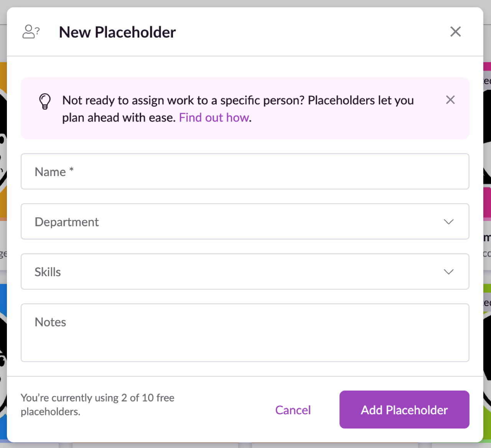Click the lightbulb tip icon
The image size is (491, 448).
[x=45, y=101]
